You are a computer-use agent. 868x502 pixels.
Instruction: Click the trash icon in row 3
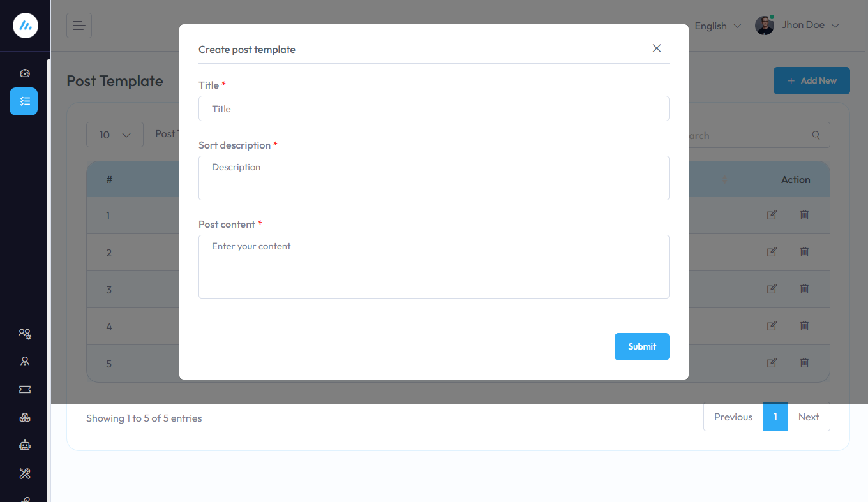[804, 289]
